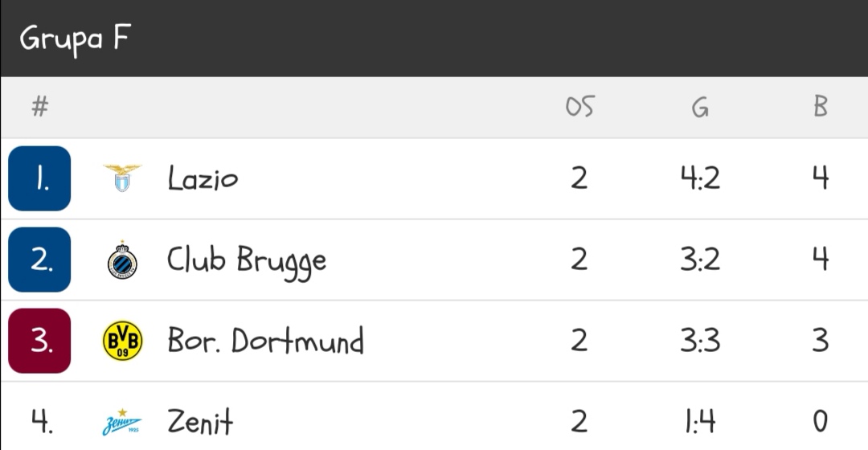Click the Lazio club crest icon

click(x=122, y=178)
